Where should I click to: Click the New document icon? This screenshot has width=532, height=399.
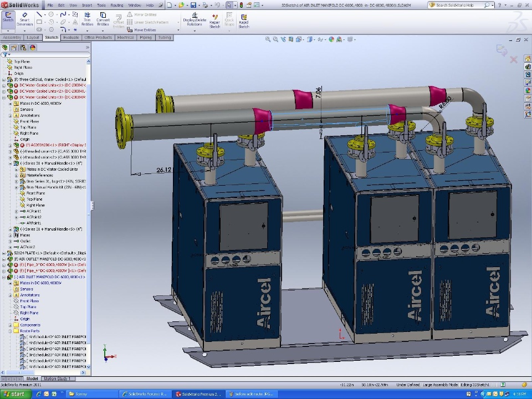(170, 5)
